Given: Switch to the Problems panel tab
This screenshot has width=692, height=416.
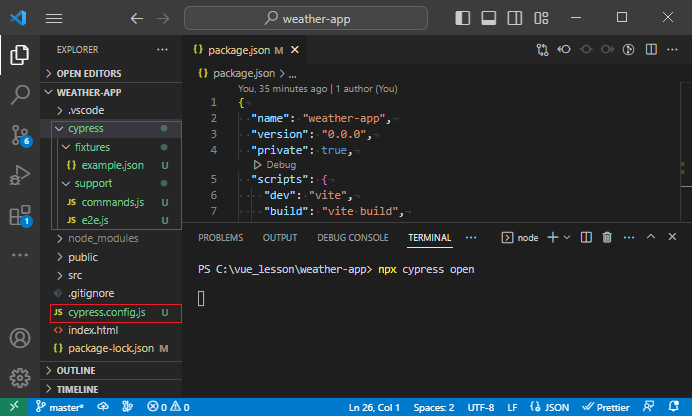Looking at the screenshot, I should pos(221,238).
